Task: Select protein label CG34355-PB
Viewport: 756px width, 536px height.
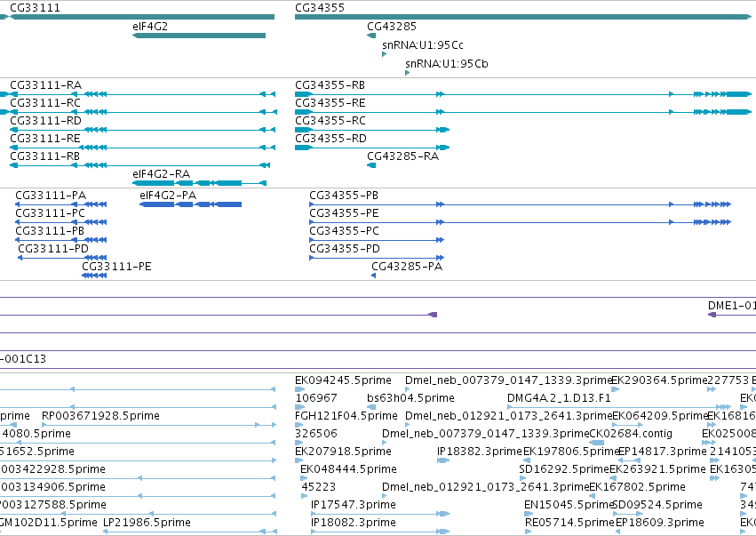Action: point(344,196)
